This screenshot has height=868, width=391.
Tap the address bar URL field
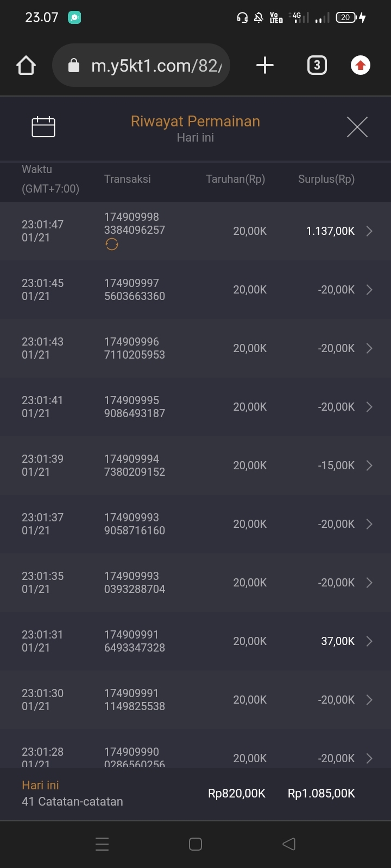click(x=156, y=66)
